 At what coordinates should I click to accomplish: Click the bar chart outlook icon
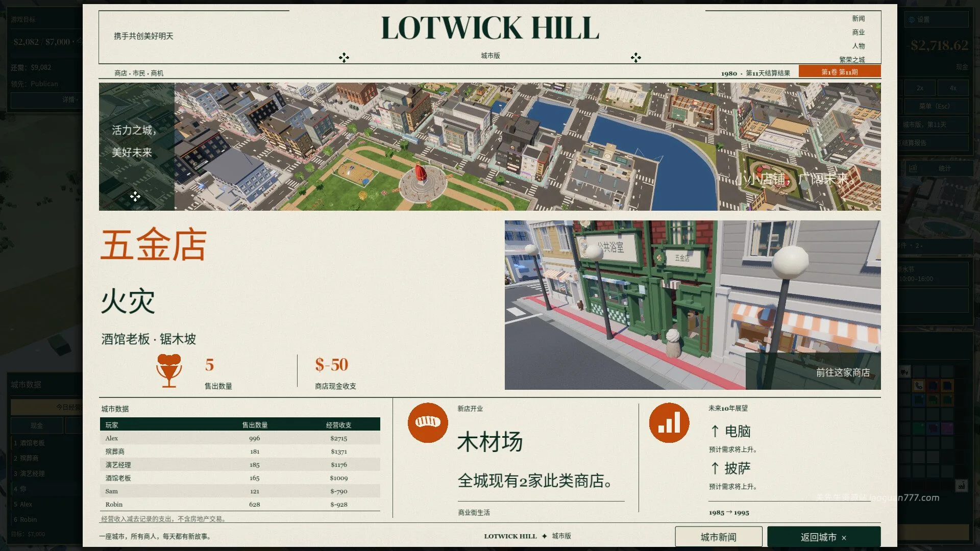tap(669, 422)
